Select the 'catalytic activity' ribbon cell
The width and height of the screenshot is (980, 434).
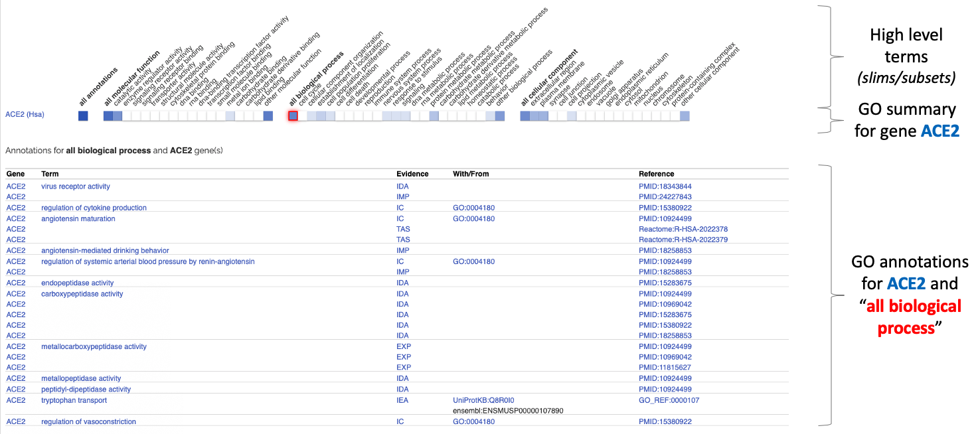pyautogui.click(x=118, y=116)
